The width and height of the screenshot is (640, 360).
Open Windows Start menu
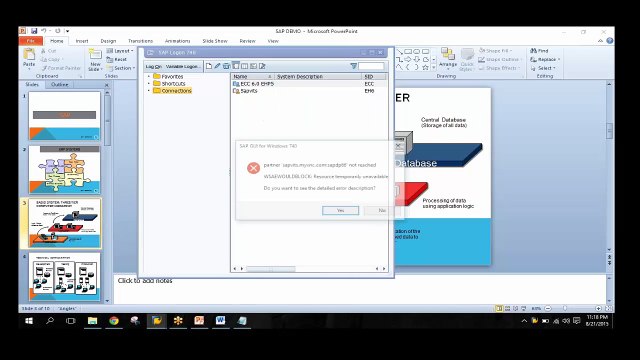29,321
